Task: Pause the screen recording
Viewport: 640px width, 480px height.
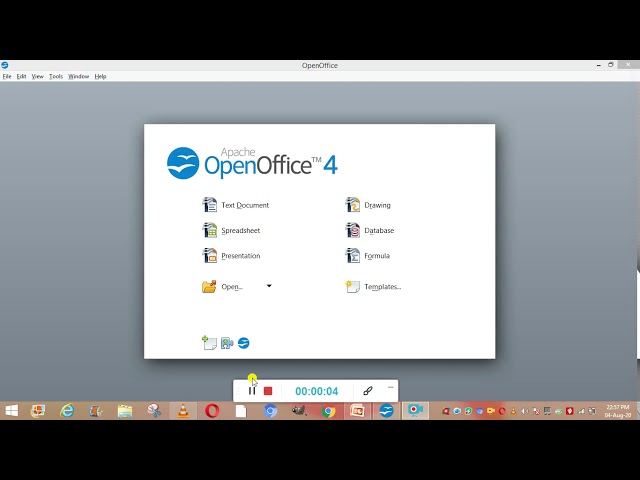Action: point(252,391)
